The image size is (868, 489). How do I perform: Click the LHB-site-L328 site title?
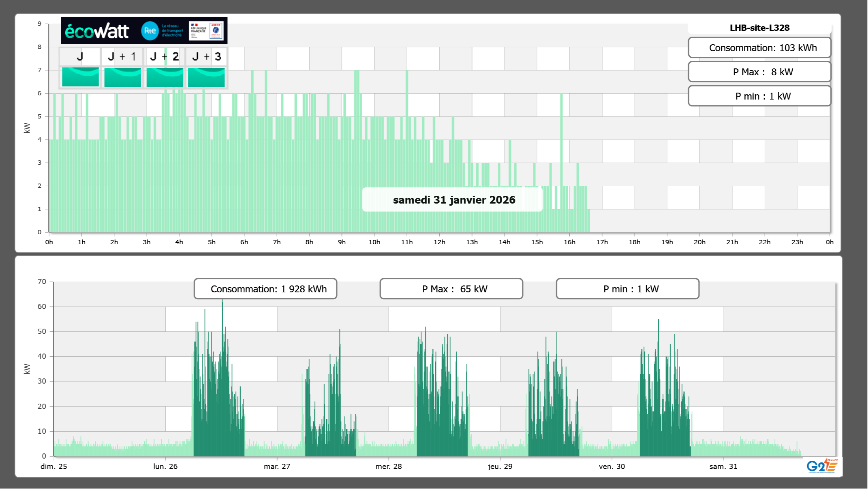pos(759,28)
